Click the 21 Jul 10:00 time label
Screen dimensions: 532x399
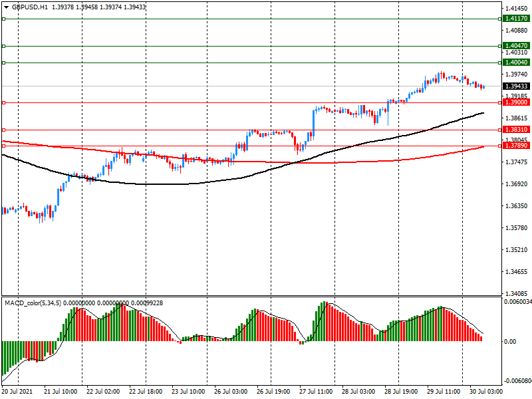(61, 391)
